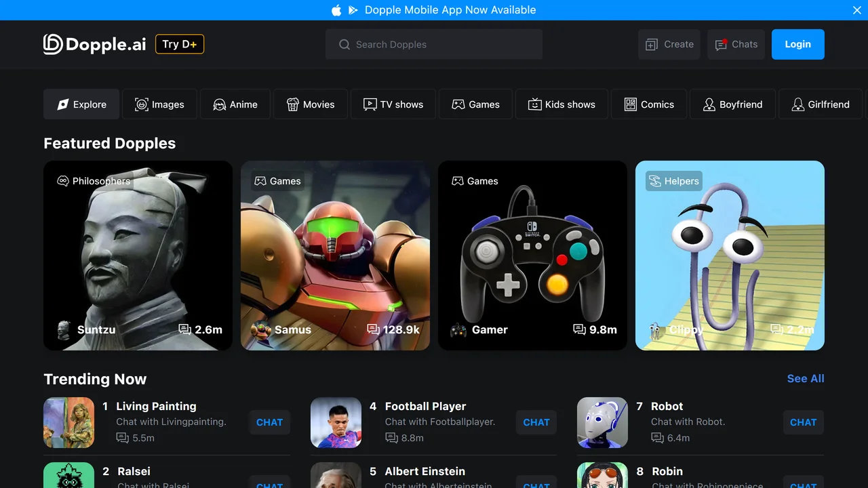Open the Ralsei avatar thumbnail
The image size is (868, 488).
pos(68,475)
